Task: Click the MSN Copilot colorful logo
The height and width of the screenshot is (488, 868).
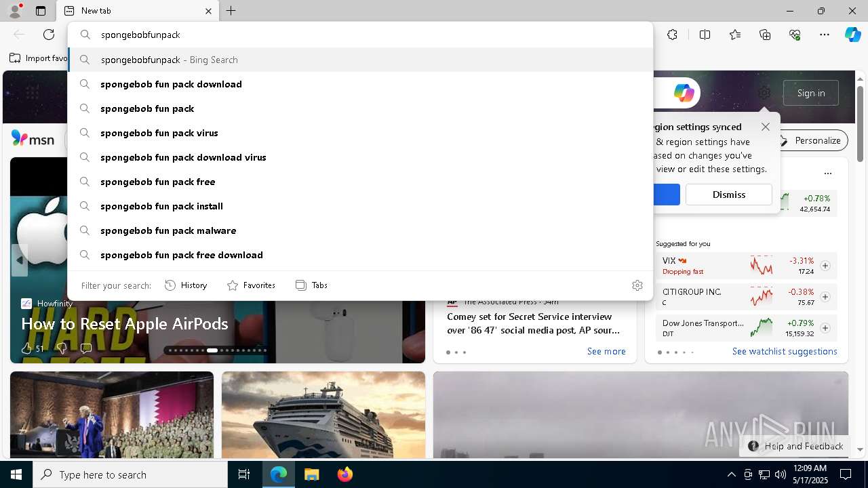Action: [684, 93]
